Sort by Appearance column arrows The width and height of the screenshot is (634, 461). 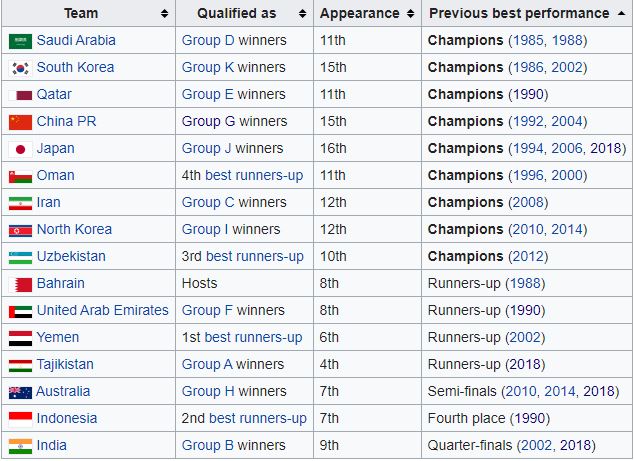pos(409,14)
